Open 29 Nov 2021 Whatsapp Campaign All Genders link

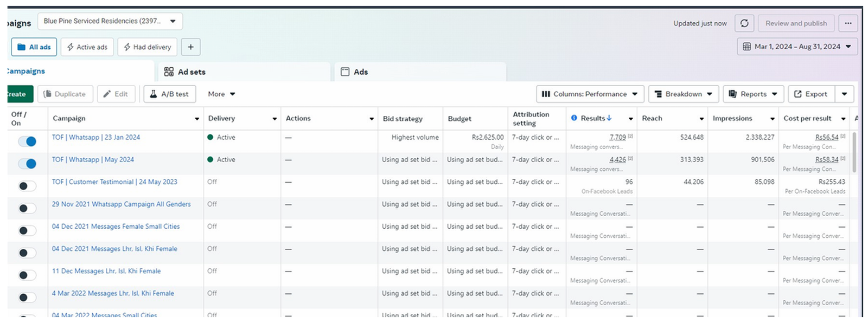[x=122, y=204]
